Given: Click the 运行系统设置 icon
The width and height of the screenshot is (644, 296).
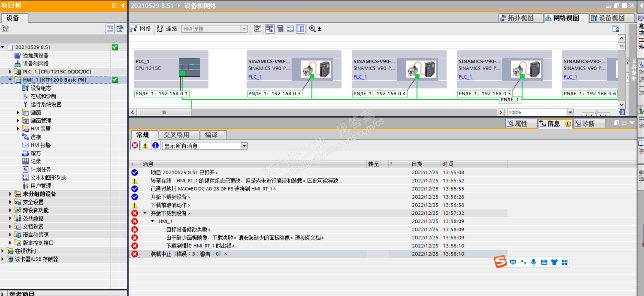Looking at the screenshot, I should click(25, 104).
